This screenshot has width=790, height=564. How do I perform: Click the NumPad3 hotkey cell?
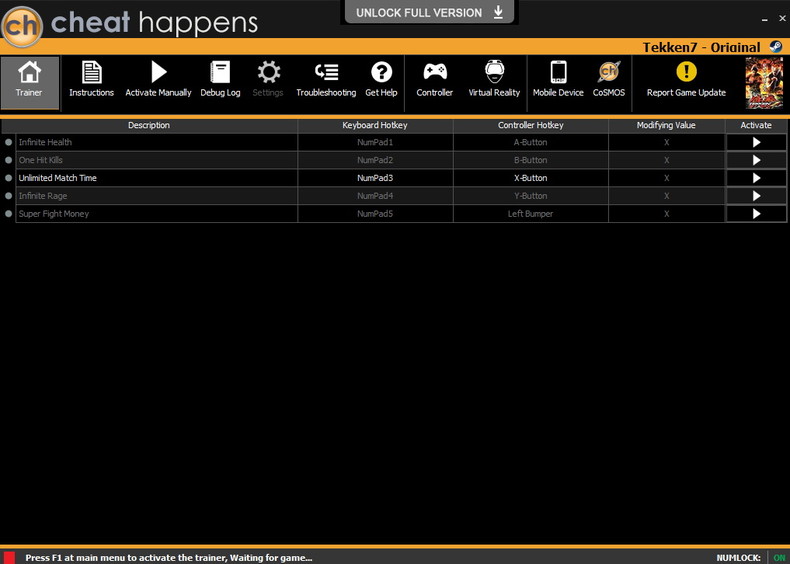click(375, 178)
